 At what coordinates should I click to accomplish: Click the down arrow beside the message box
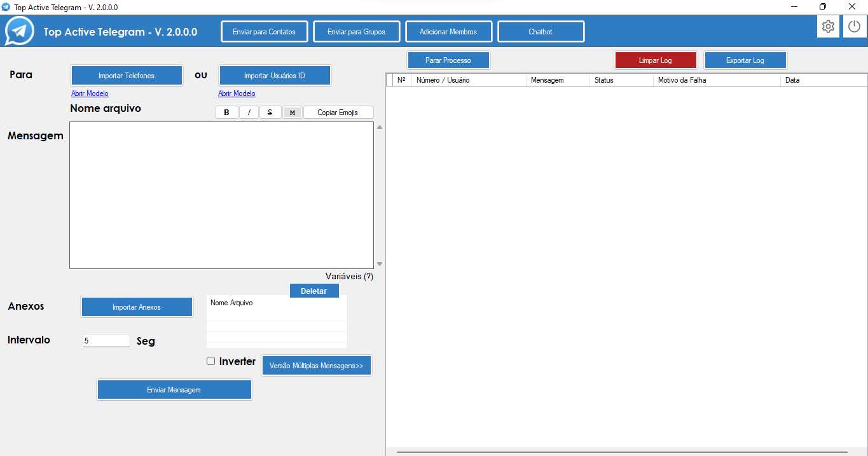click(380, 264)
